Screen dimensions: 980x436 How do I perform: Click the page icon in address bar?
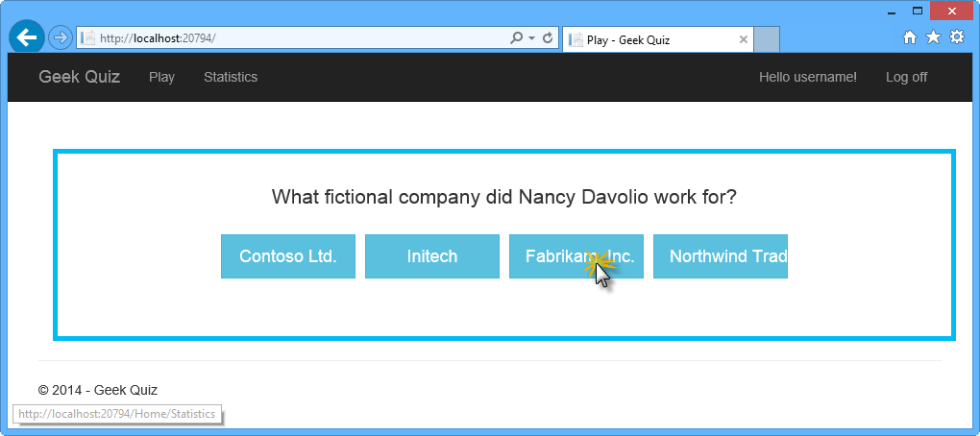click(88, 38)
